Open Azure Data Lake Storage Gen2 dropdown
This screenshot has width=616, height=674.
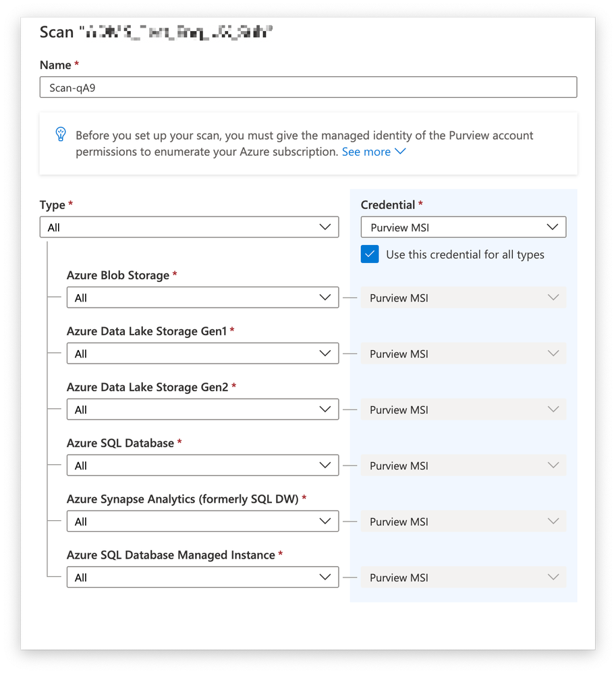[202, 410]
